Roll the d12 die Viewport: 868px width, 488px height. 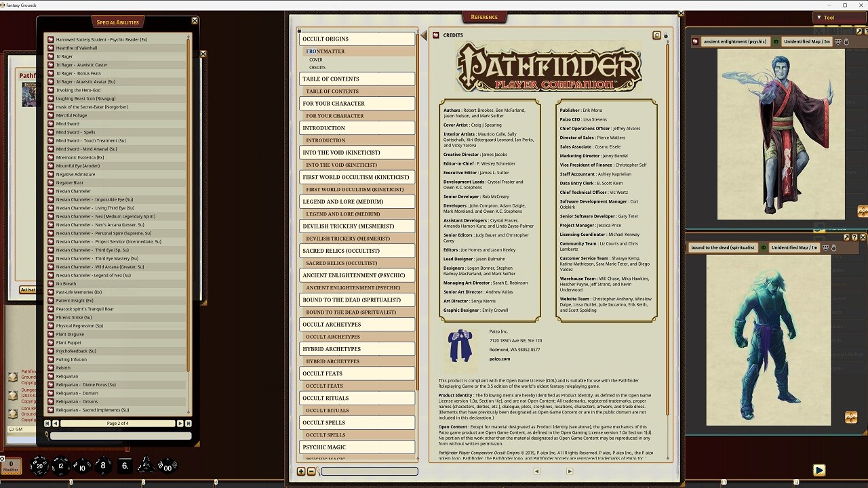(x=60, y=466)
